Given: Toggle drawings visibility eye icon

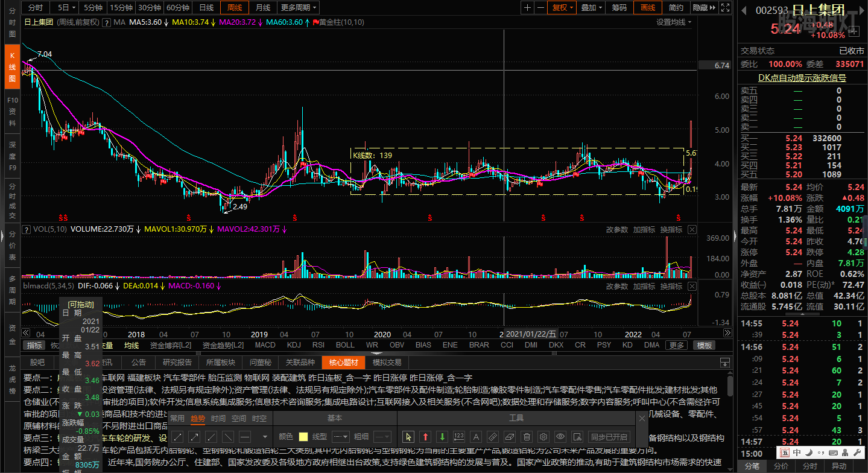Looking at the screenshot, I should (560, 436).
